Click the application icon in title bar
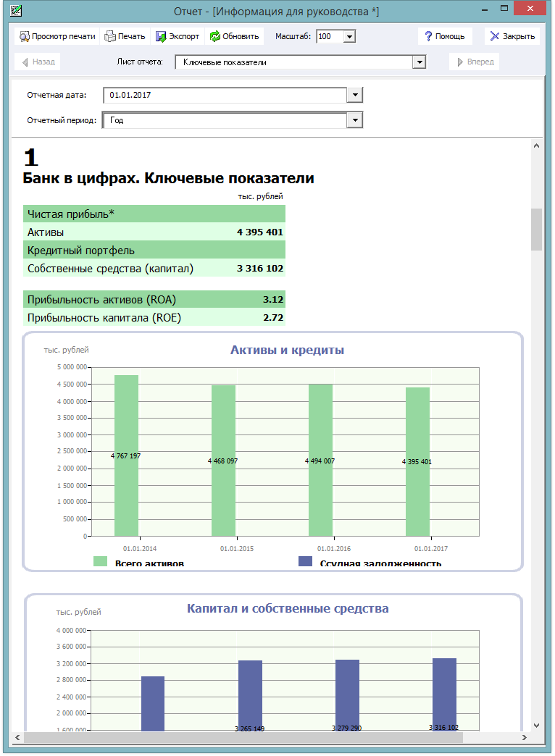Image resolution: width=555 pixels, height=756 pixels. (16, 10)
